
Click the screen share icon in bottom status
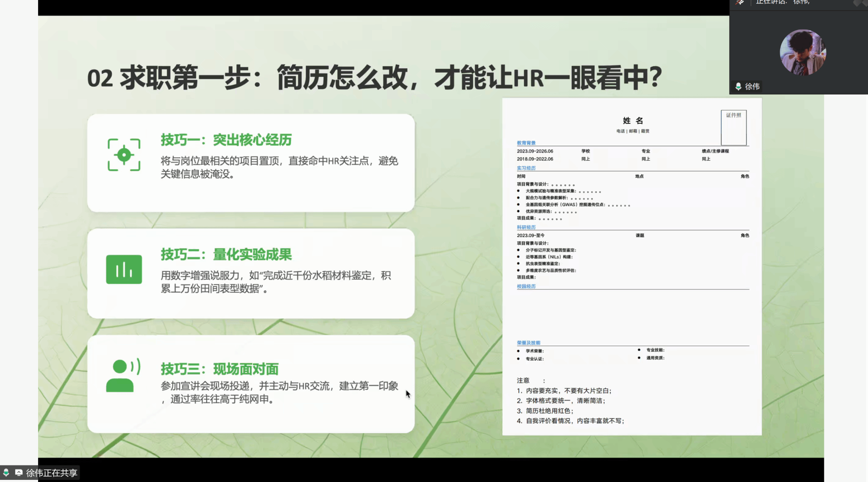tap(19, 472)
